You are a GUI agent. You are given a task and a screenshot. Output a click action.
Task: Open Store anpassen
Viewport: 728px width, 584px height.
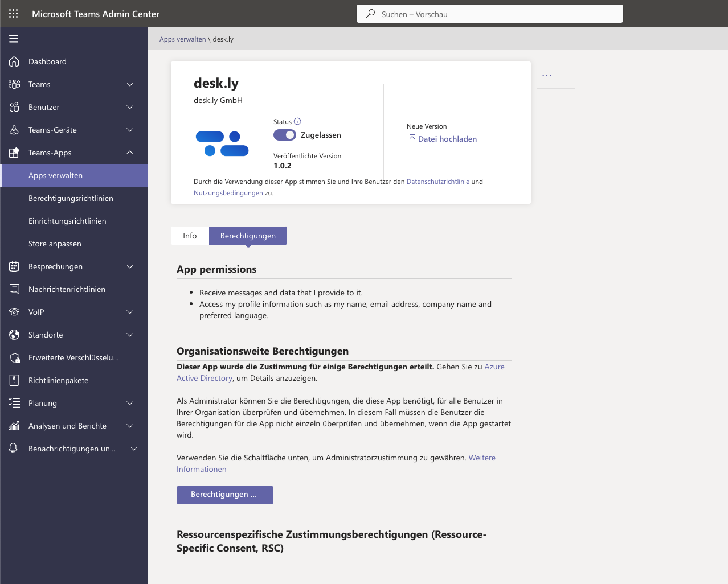tap(74, 244)
